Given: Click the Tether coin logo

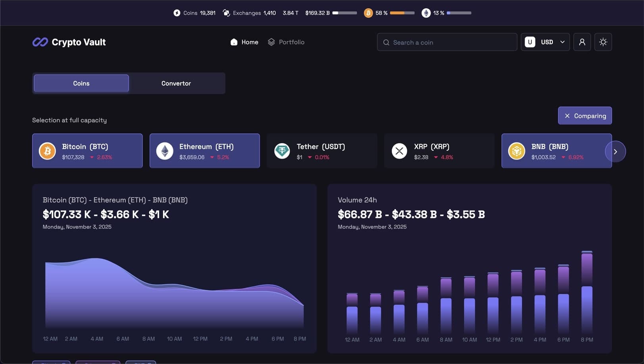Looking at the screenshot, I should point(282,151).
